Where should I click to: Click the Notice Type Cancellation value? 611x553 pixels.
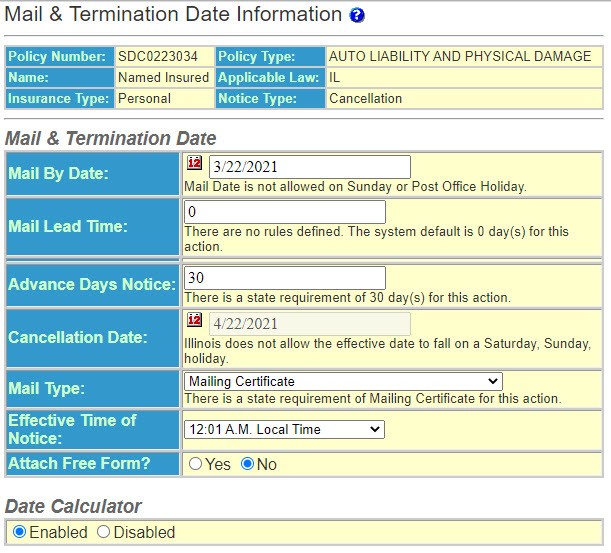[366, 98]
